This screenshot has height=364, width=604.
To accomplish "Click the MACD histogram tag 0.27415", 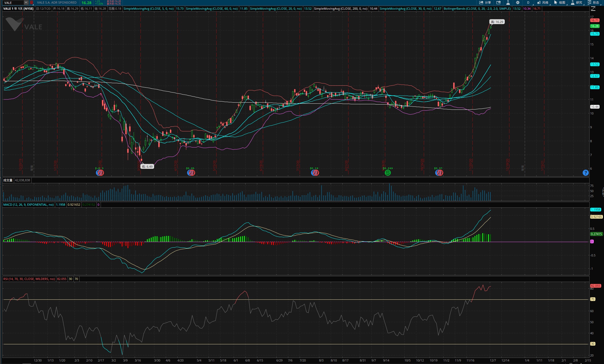I will (x=596, y=234).
